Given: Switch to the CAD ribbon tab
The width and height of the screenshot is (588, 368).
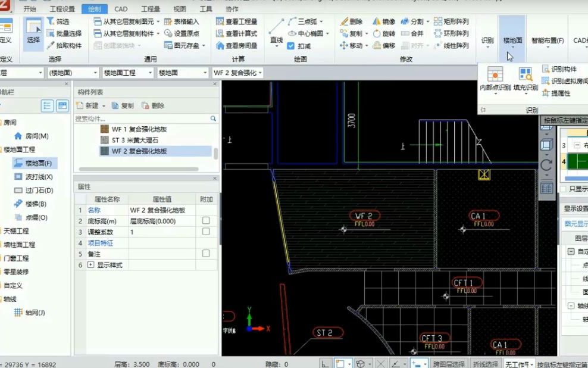Looking at the screenshot, I should tap(121, 8).
